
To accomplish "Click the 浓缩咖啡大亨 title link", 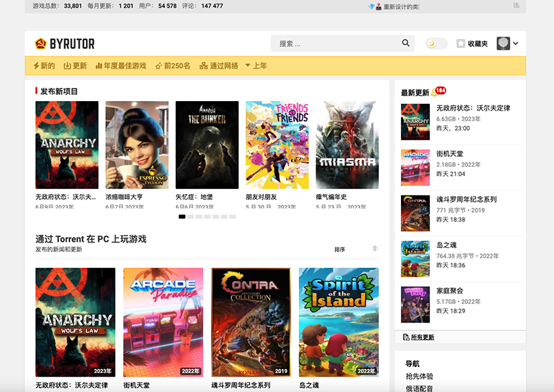I will click(x=124, y=197).
